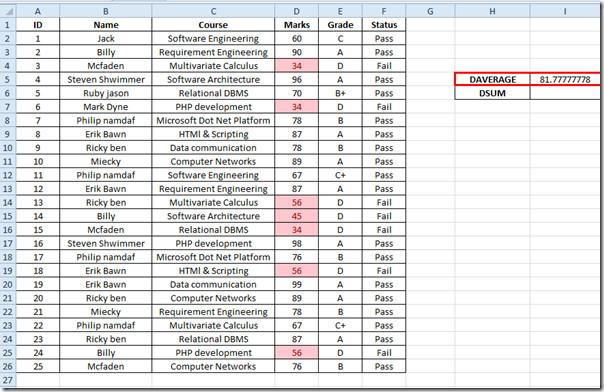Image resolution: width=604 pixels, height=392 pixels.
Task: Select PHP development in row 17
Action: [213, 243]
